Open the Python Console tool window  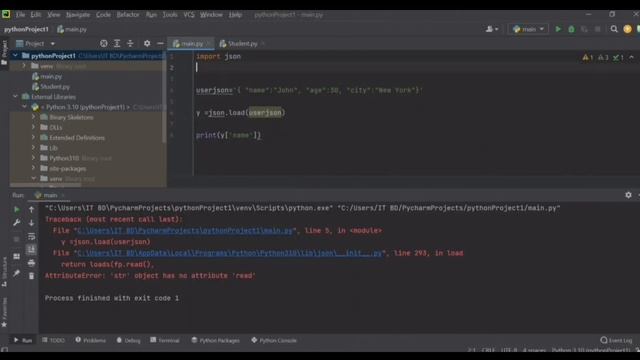274,340
